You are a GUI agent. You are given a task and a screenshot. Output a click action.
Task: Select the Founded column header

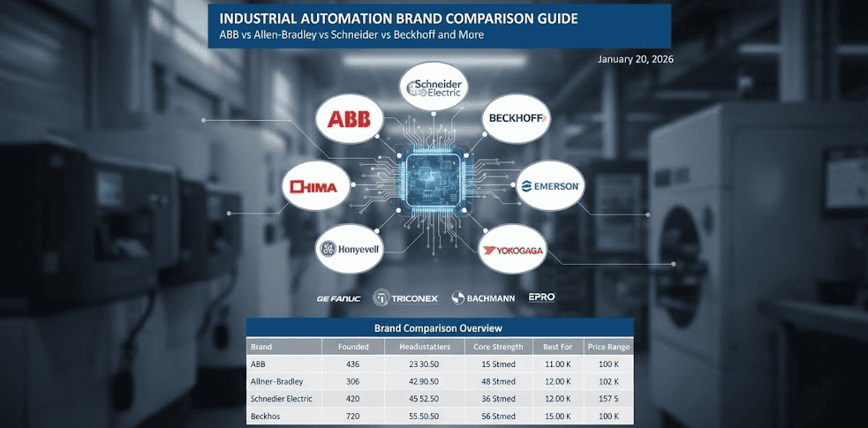(352, 347)
